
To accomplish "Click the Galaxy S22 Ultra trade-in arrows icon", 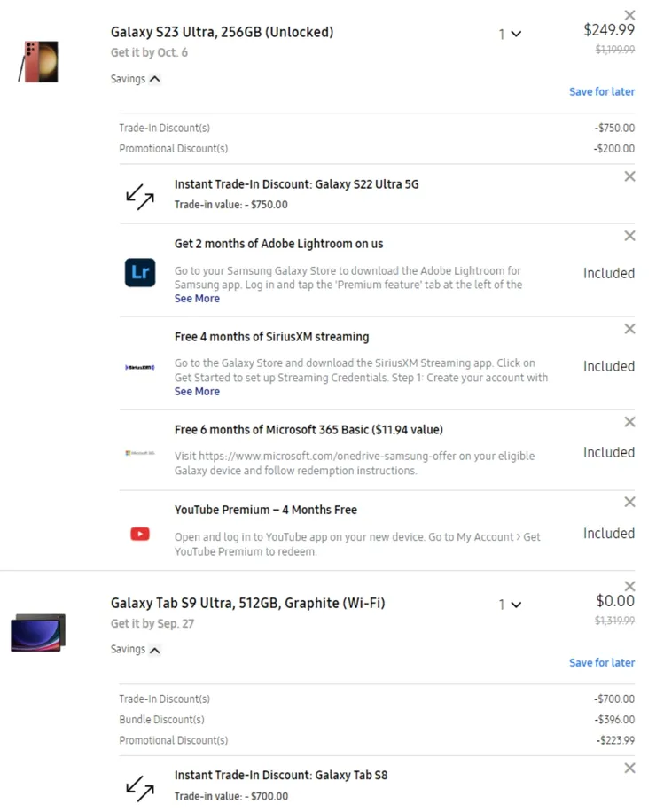I will 140,198.
